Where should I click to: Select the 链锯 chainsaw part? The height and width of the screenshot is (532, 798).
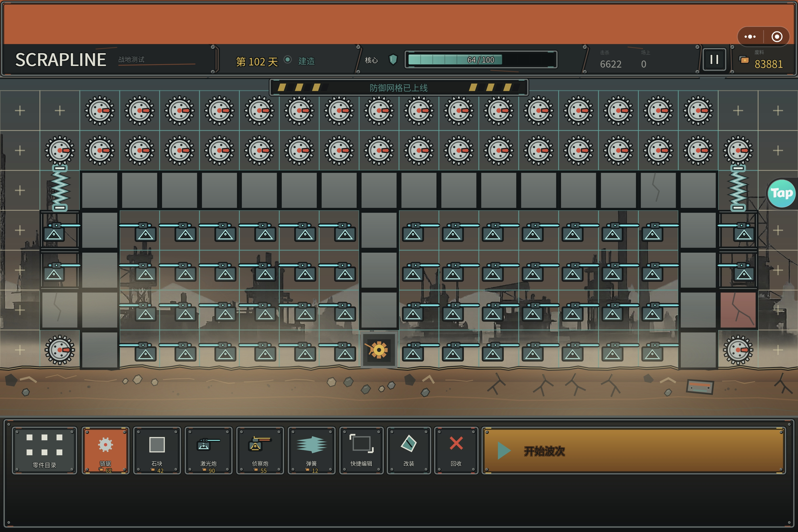coord(106,451)
